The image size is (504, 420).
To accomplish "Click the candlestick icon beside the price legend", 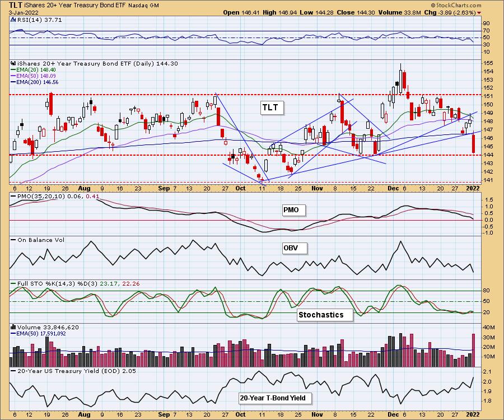I will click(13, 63).
